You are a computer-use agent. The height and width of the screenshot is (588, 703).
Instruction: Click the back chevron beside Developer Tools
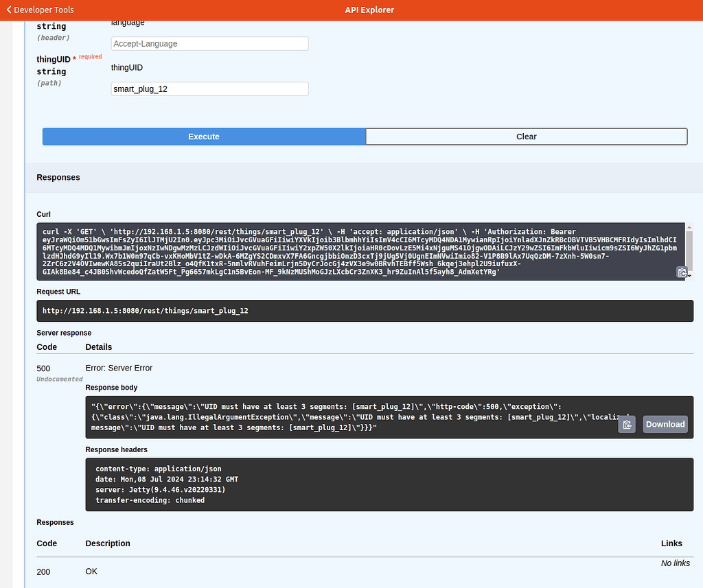pos(8,10)
